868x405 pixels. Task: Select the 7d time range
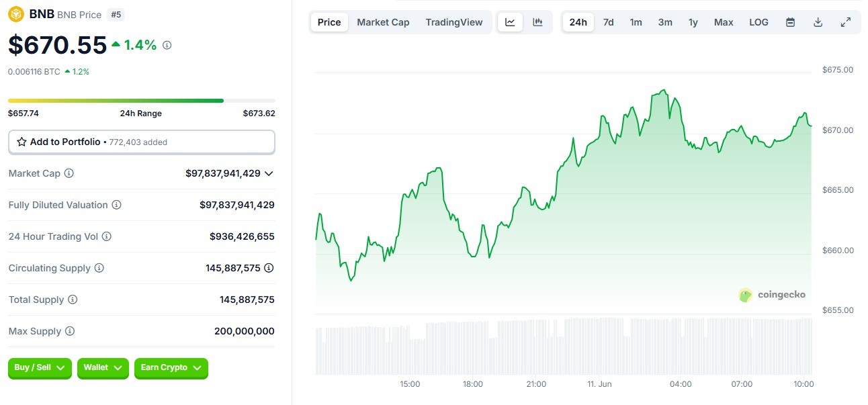tap(608, 22)
